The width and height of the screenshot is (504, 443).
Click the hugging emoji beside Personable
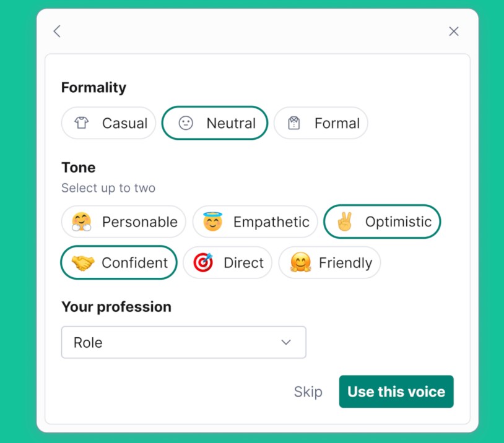82,222
